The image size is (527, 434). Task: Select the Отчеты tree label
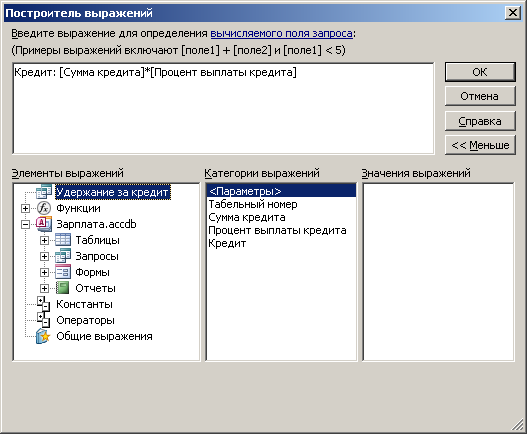click(95, 288)
